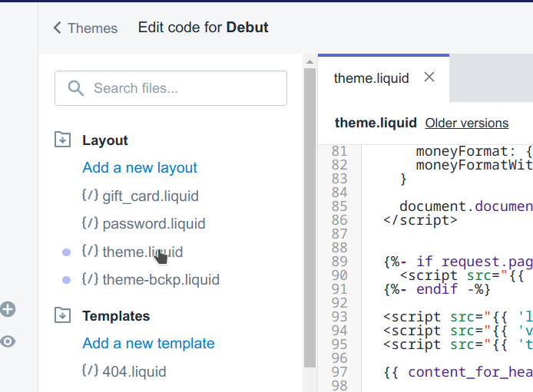The height and width of the screenshot is (392, 533).
Task: Toggle the eye preview icon in left sidebar
Action: (8, 341)
